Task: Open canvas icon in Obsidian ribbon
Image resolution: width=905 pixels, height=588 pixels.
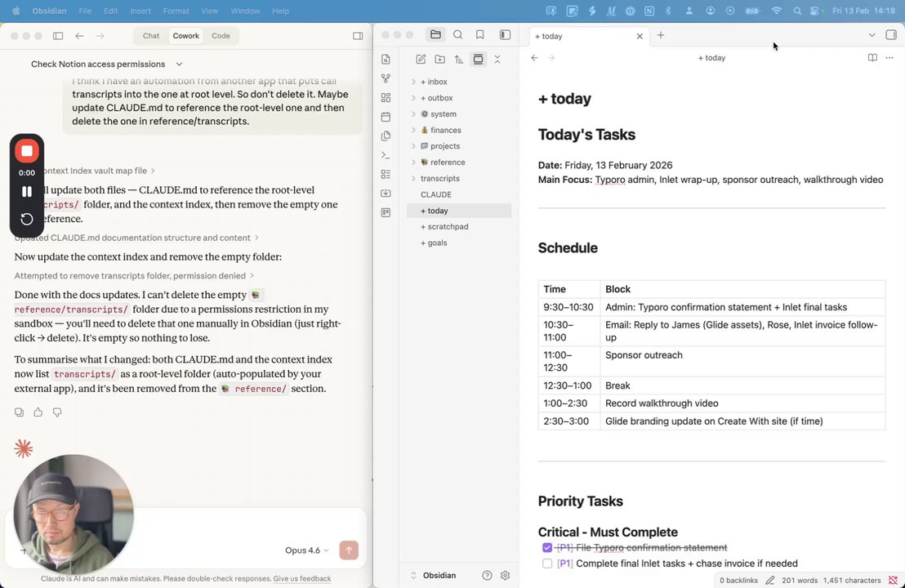Action: [x=386, y=97]
